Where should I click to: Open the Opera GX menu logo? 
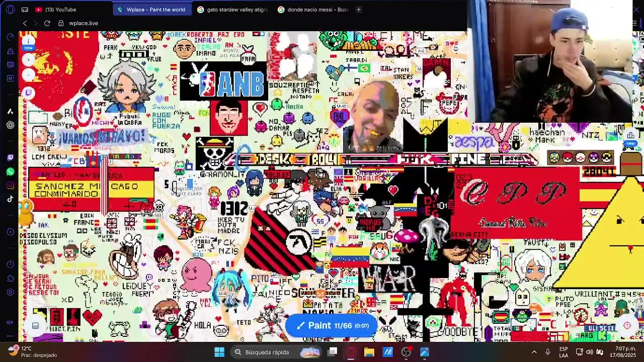click(10, 10)
